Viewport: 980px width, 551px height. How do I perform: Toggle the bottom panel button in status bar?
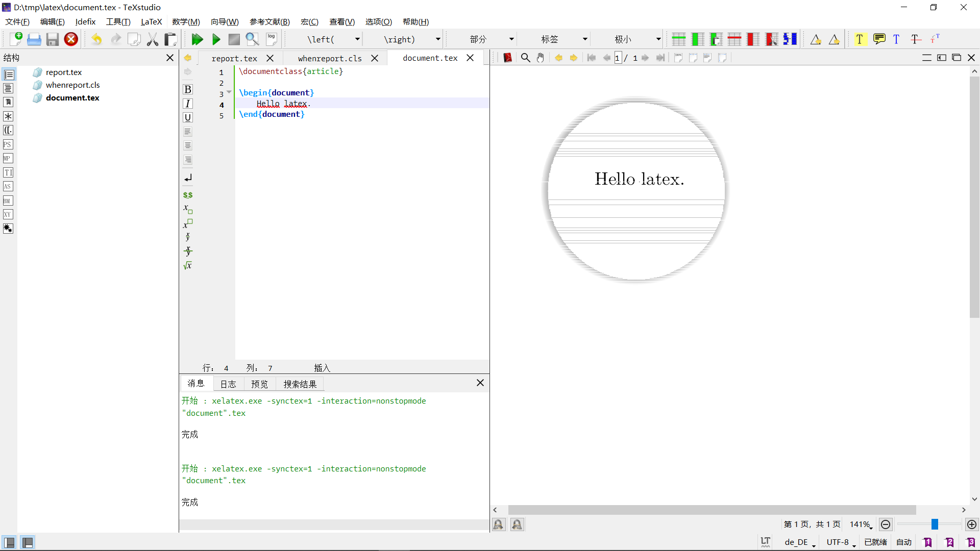[x=28, y=542]
